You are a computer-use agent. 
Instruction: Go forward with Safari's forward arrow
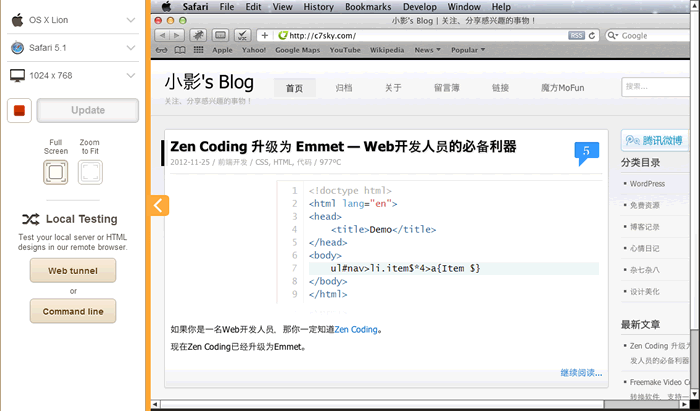click(177, 36)
